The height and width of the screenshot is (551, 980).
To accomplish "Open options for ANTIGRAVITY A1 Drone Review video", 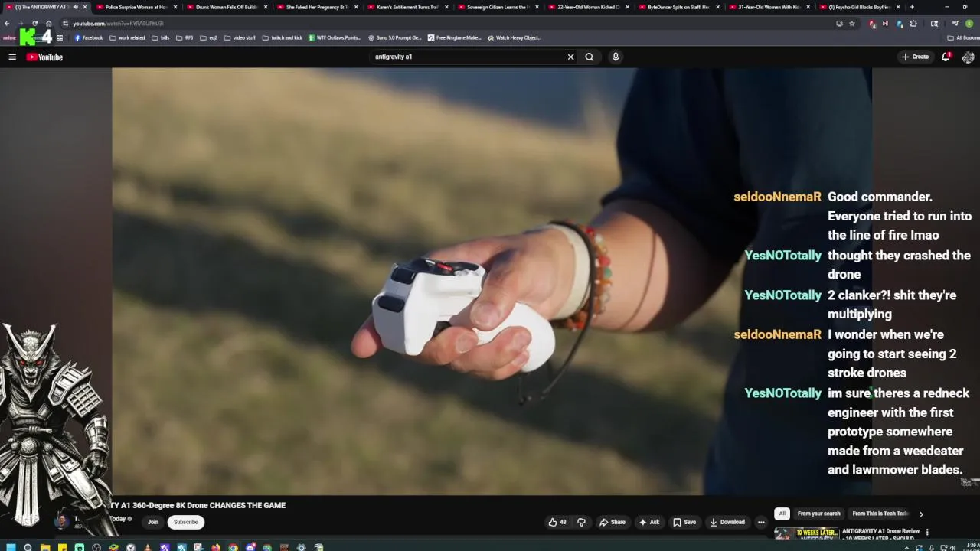I will pyautogui.click(x=927, y=532).
